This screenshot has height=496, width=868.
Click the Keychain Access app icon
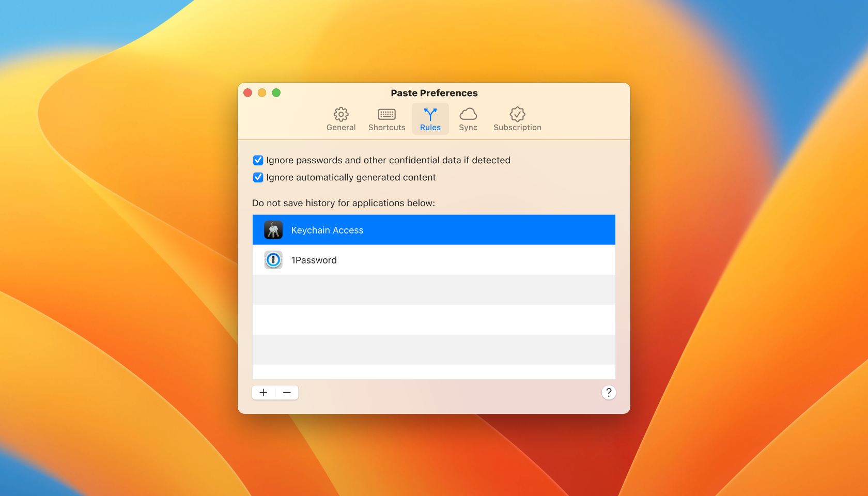point(273,230)
